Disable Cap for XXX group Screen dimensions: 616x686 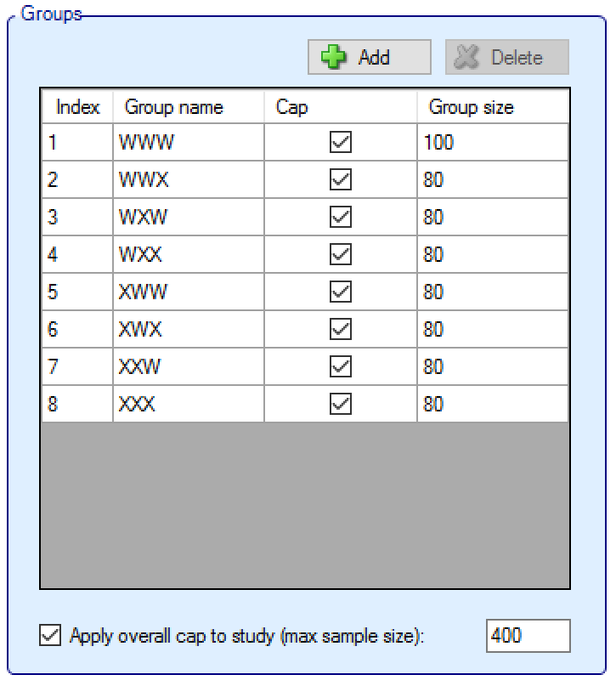[340, 405]
